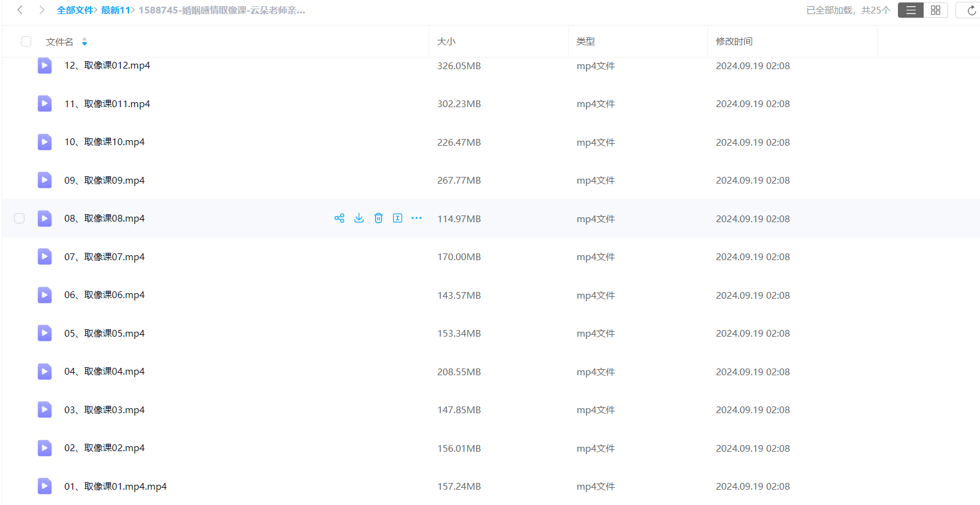Click video icon of 06、取像课06.mp4
Image resolution: width=980 pixels, height=505 pixels.
click(x=45, y=295)
